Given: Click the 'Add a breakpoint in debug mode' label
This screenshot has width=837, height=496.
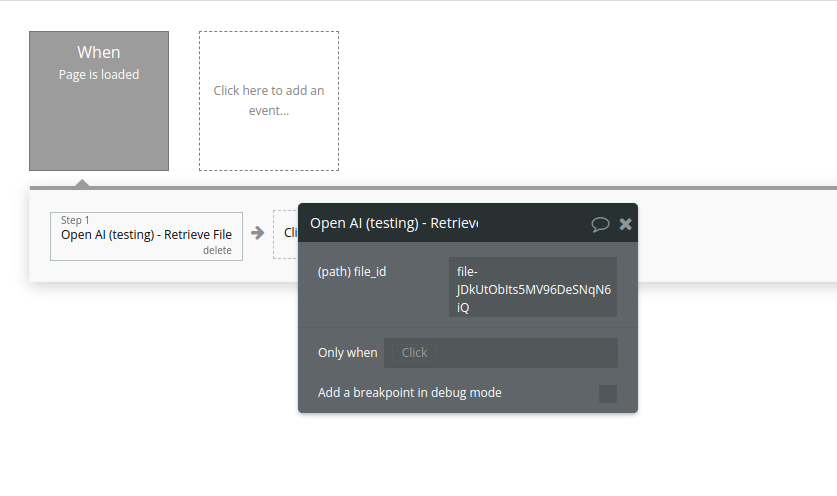Looking at the screenshot, I should [x=409, y=393].
